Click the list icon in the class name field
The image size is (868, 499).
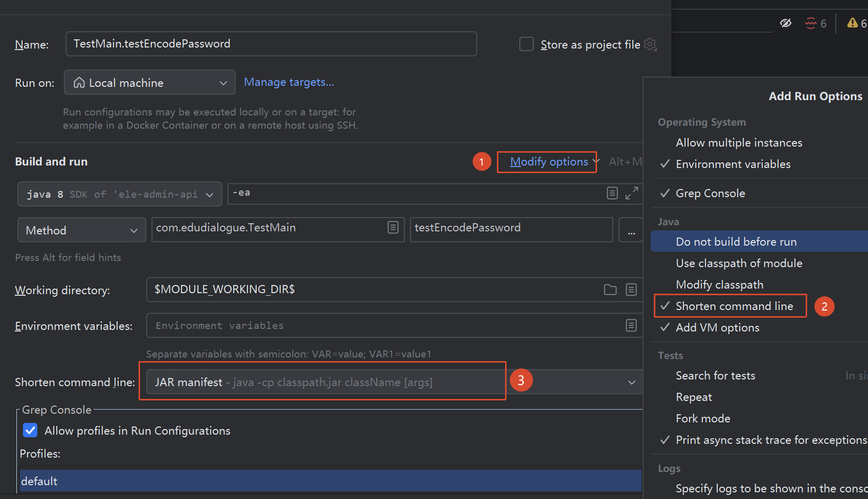393,228
